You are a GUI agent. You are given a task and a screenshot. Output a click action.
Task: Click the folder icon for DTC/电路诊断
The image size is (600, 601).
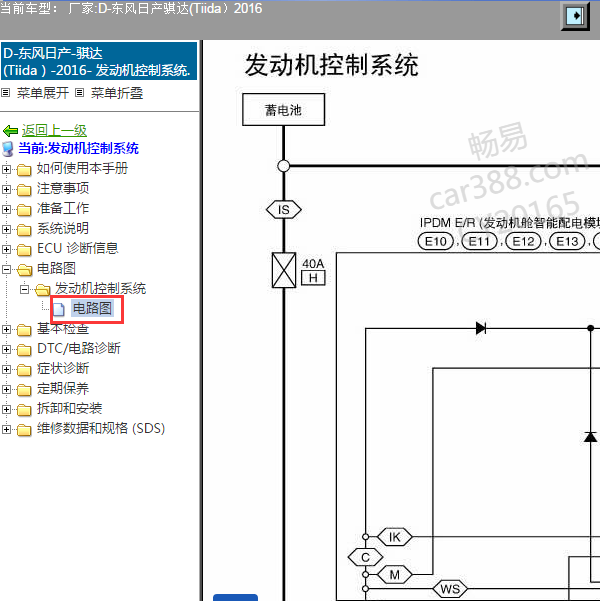point(24,350)
